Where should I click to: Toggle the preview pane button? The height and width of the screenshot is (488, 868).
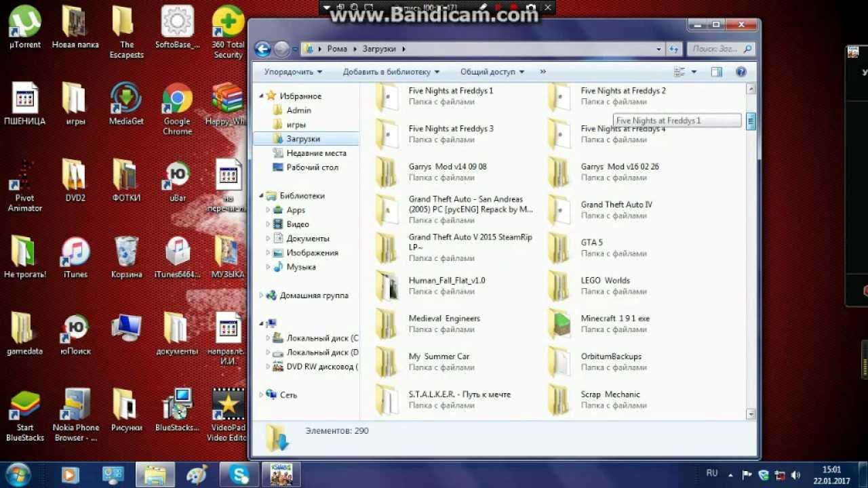(x=716, y=72)
